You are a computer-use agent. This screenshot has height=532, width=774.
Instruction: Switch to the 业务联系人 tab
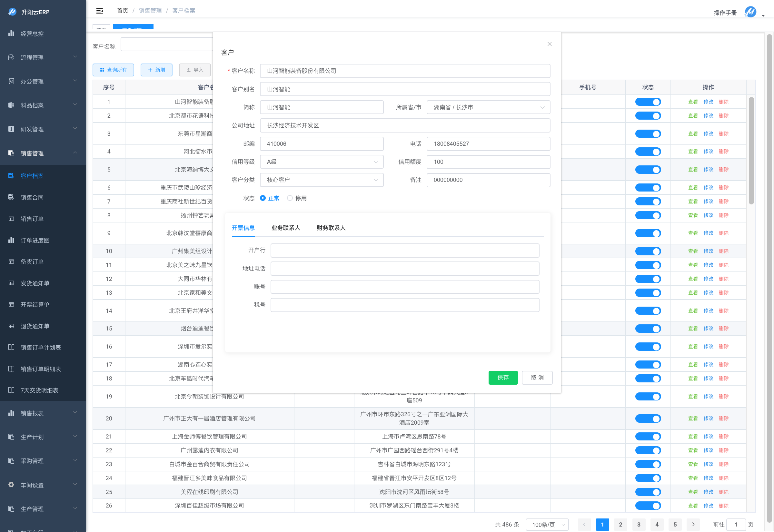click(286, 228)
